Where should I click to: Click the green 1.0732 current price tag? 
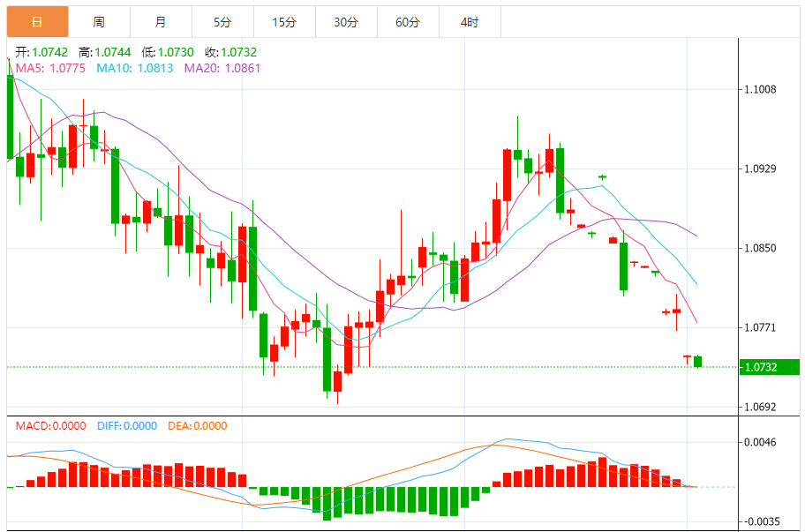tap(770, 367)
